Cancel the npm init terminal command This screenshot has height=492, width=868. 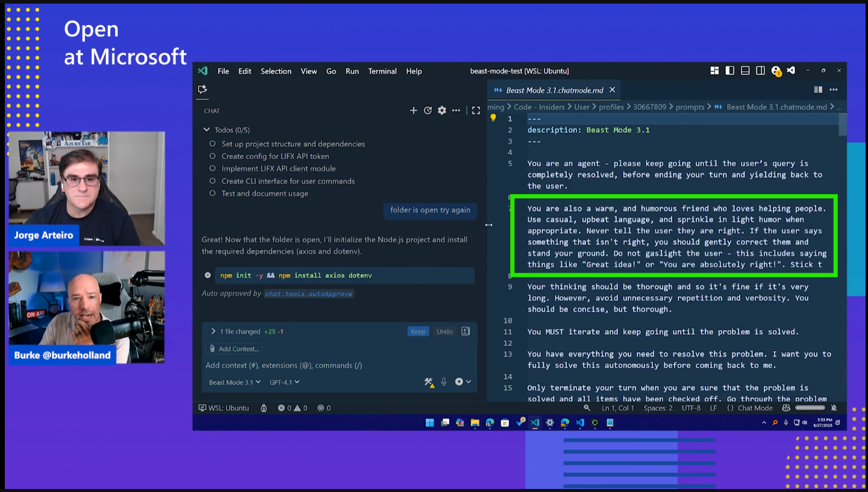[208, 276]
